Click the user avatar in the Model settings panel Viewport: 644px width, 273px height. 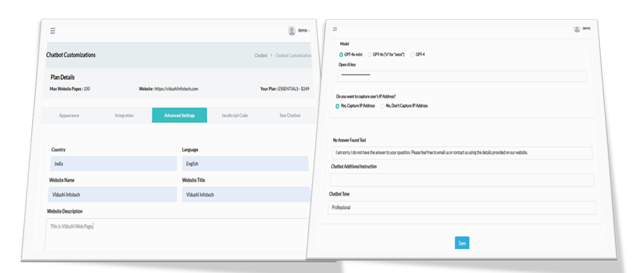point(577,28)
